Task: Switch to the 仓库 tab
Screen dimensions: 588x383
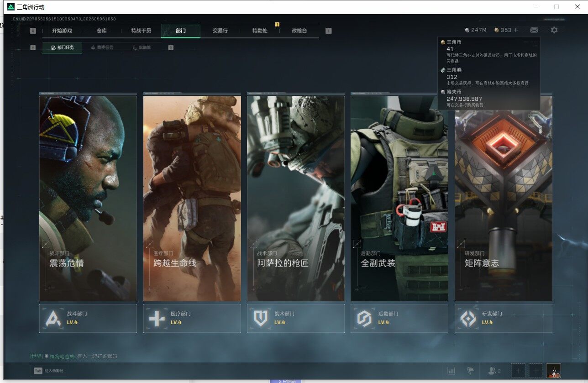Action: 101,31
